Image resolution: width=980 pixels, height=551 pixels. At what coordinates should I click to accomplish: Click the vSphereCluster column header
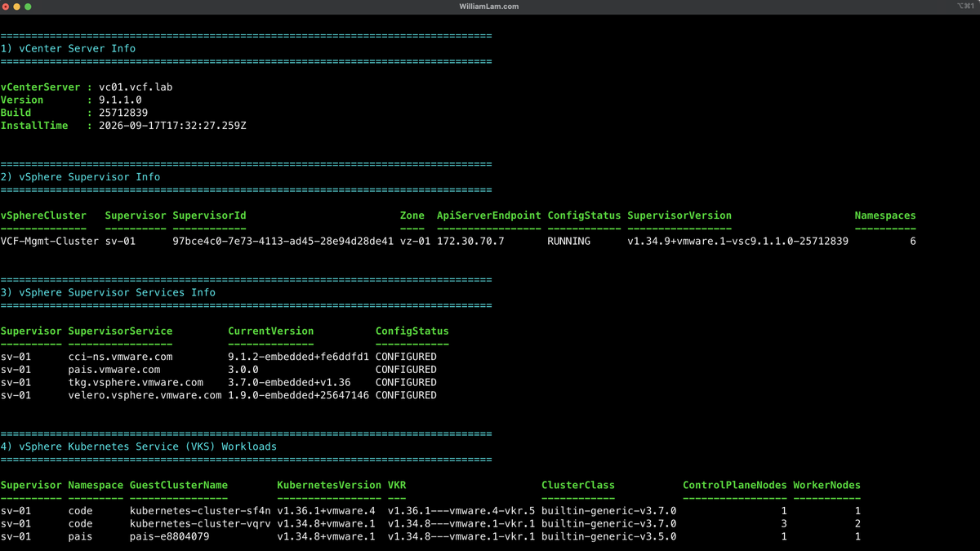[43, 216]
